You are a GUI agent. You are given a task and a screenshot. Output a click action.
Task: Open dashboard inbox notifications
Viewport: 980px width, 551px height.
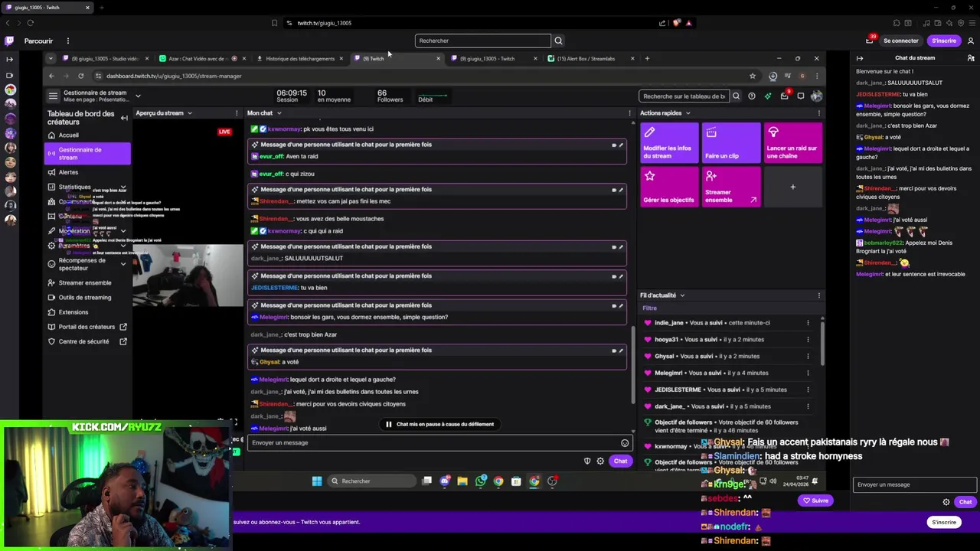[784, 96]
